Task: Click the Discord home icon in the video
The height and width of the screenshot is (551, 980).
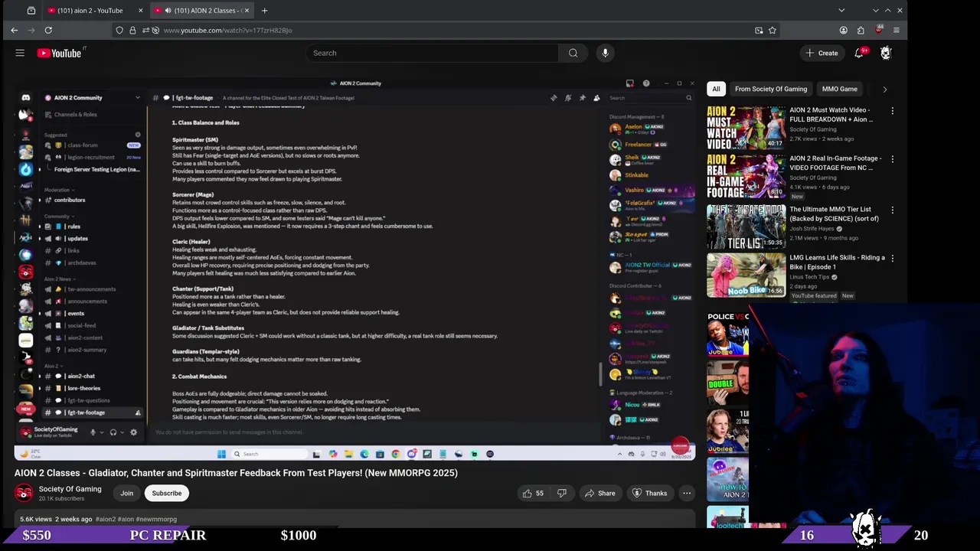Action: coord(26,98)
